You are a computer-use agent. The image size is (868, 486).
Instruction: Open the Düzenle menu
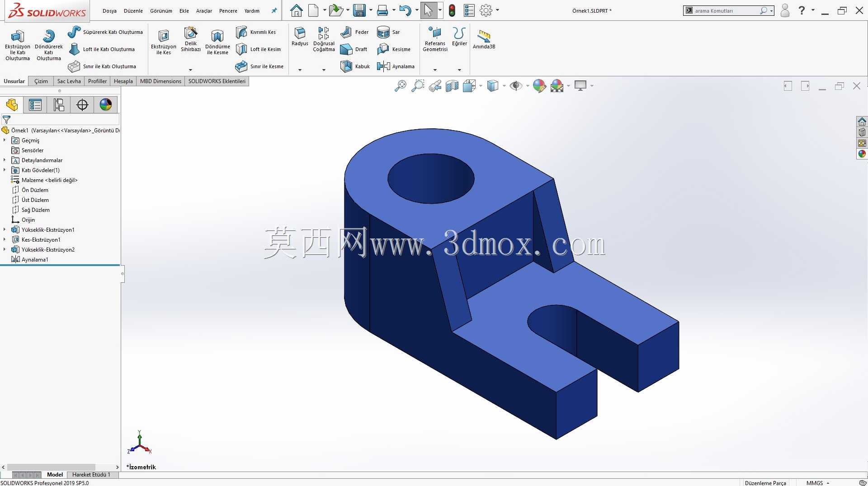133,11
